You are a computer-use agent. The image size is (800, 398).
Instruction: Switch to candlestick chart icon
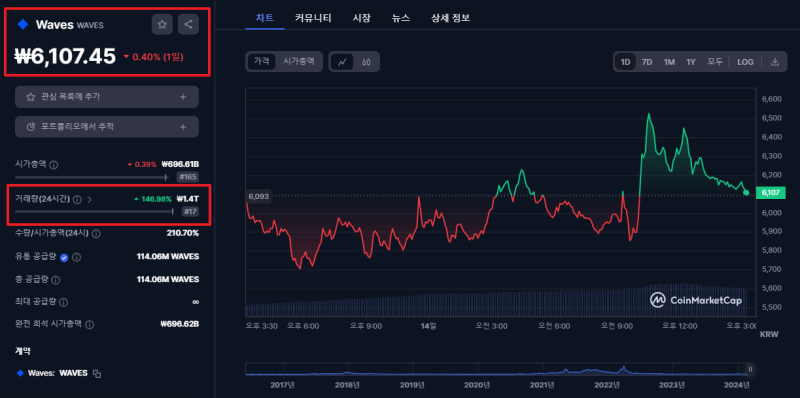pyautogui.click(x=366, y=62)
